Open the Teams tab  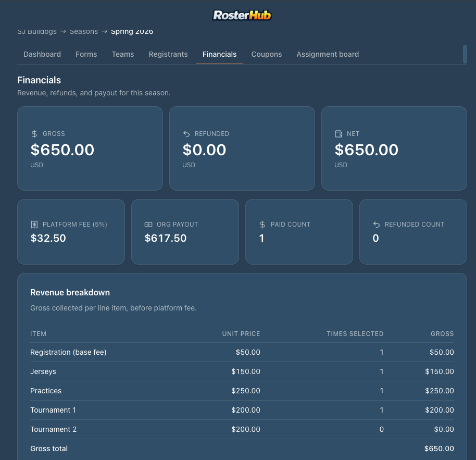122,54
